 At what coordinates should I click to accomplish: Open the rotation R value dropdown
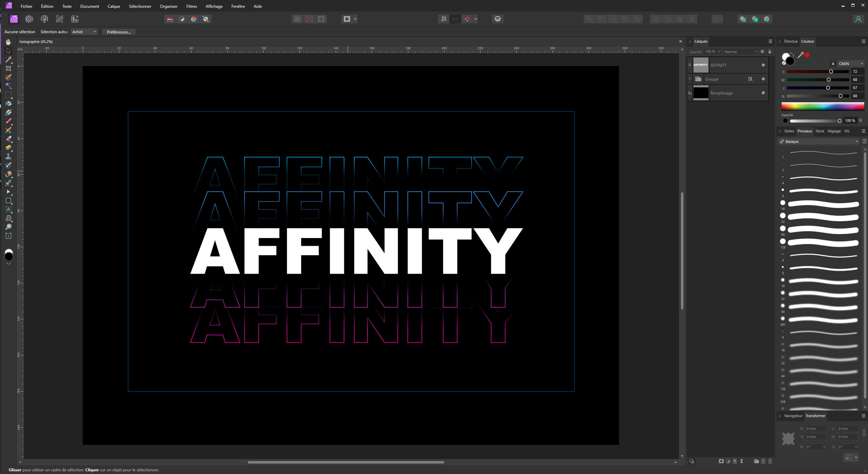tap(824, 447)
